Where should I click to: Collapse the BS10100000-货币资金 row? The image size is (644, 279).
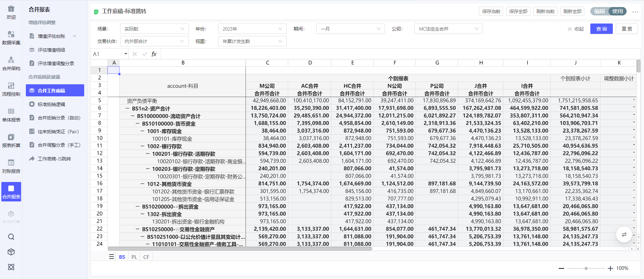(138, 124)
